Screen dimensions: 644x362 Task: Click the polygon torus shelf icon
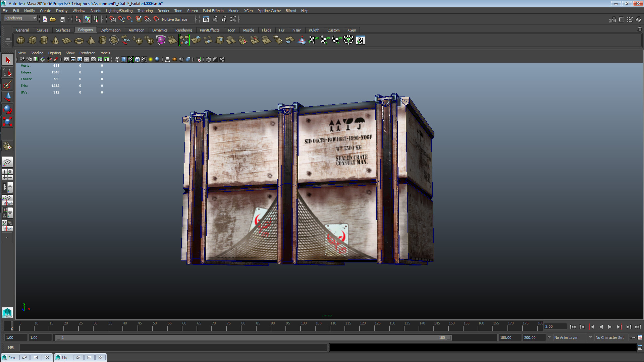point(79,41)
